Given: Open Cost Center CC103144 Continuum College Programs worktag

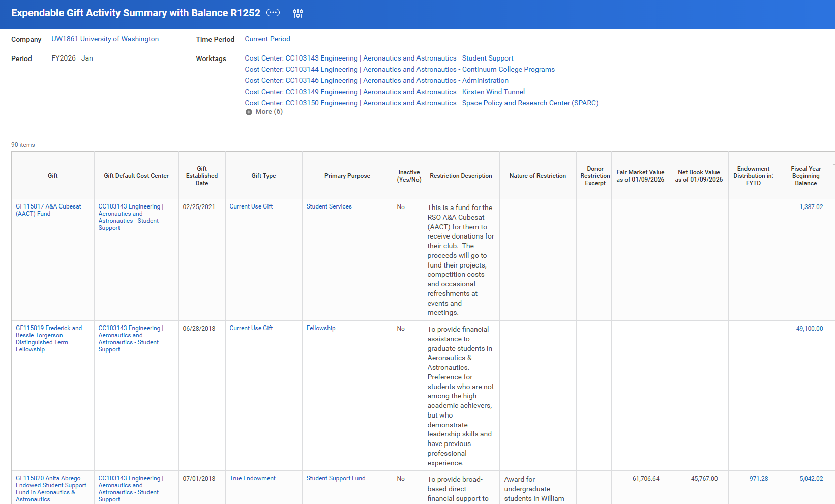Looking at the screenshot, I should tap(400, 70).
